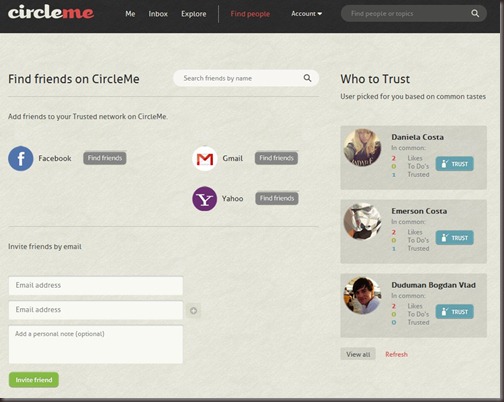Open Emerson Costa's profile photo
The image size is (504, 402).
pyautogui.click(x=362, y=222)
